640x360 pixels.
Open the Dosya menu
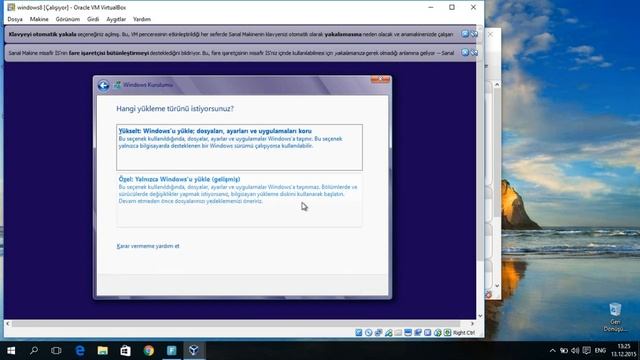point(15,19)
